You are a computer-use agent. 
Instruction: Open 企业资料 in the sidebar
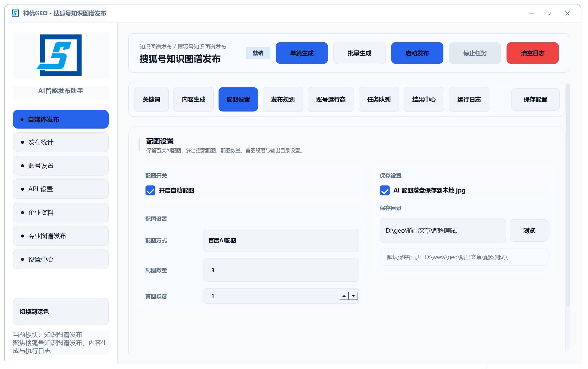[61, 212]
